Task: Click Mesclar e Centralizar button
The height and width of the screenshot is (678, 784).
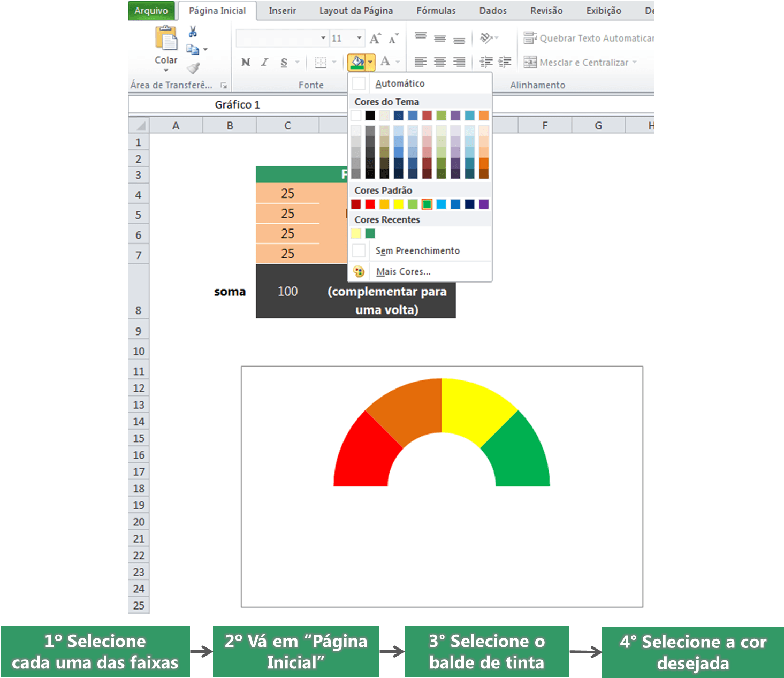Action: (581, 62)
